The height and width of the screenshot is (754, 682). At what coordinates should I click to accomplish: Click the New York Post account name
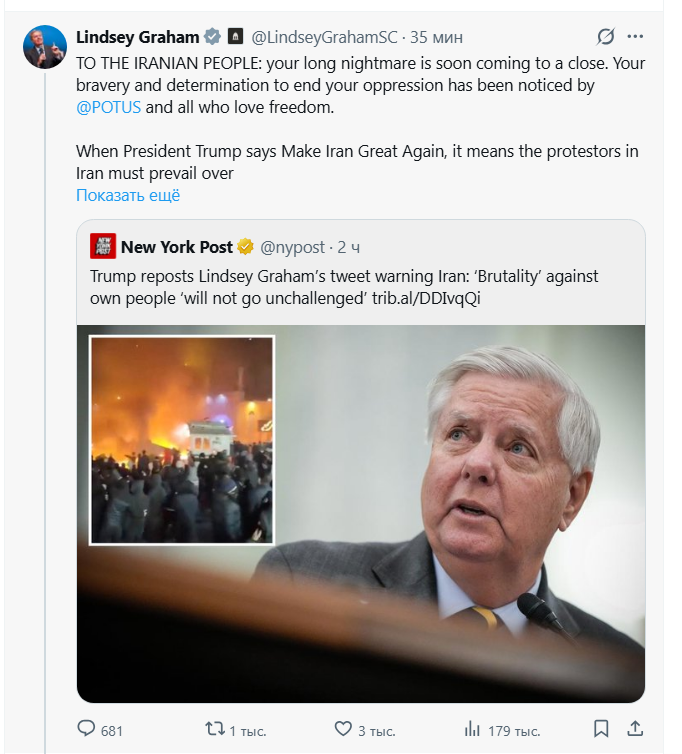click(x=177, y=247)
